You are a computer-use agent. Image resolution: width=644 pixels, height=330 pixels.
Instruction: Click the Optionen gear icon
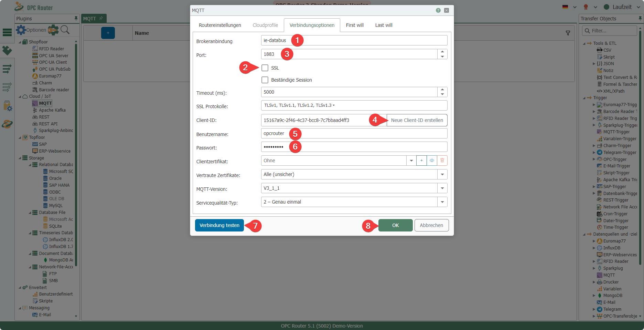click(21, 30)
